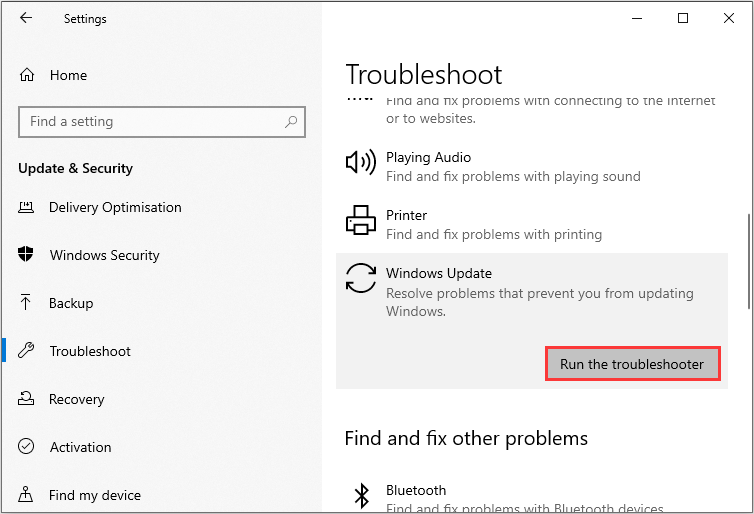Click the Backup arrow icon
Image resolution: width=754 pixels, height=514 pixels.
27,303
